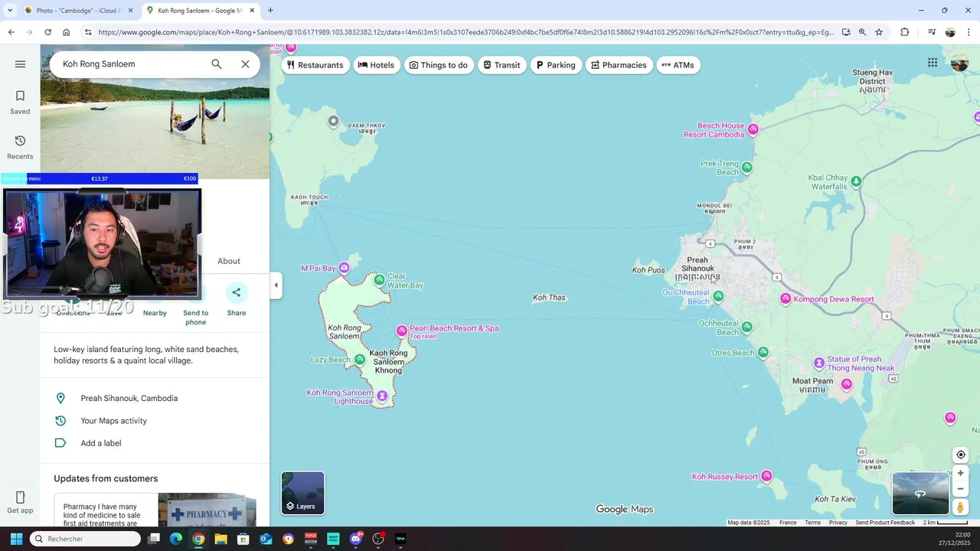Viewport: 980px width, 551px height.
Task: Collapse the side panel with arrow
Action: pos(276,285)
